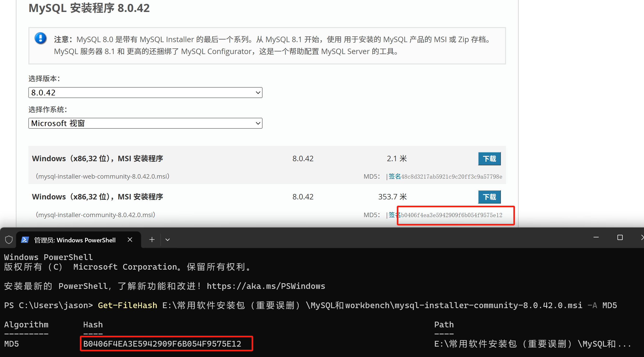Click the mysql-installer-web-community file name
644x357 pixels.
tap(103, 177)
